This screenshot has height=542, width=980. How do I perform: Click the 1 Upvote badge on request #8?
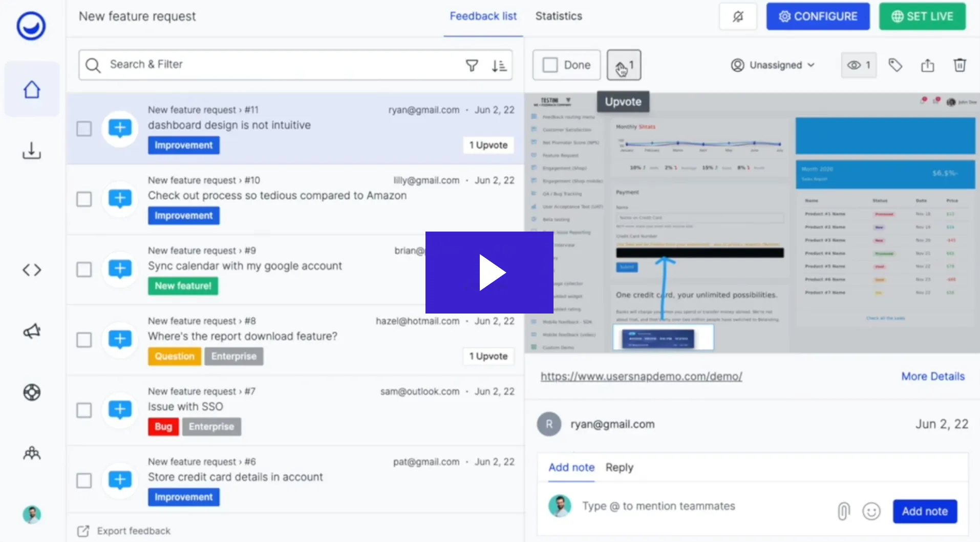click(488, 357)
